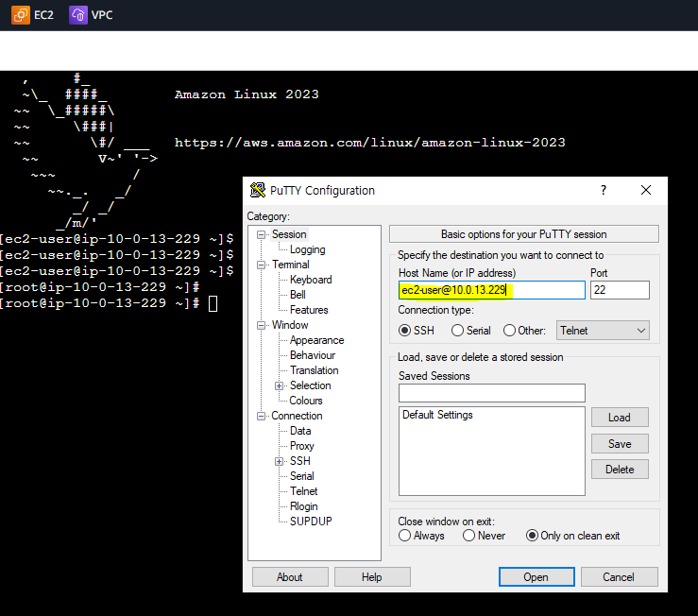This screenshot has height=616, width=698.
Task: Open the Bell settings category
Action: click(298, 295)
